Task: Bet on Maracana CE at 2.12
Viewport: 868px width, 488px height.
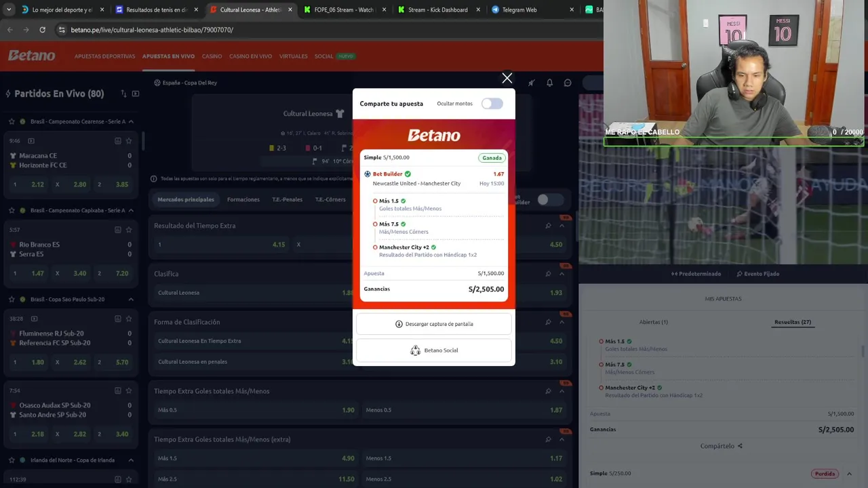Action: 28,184
